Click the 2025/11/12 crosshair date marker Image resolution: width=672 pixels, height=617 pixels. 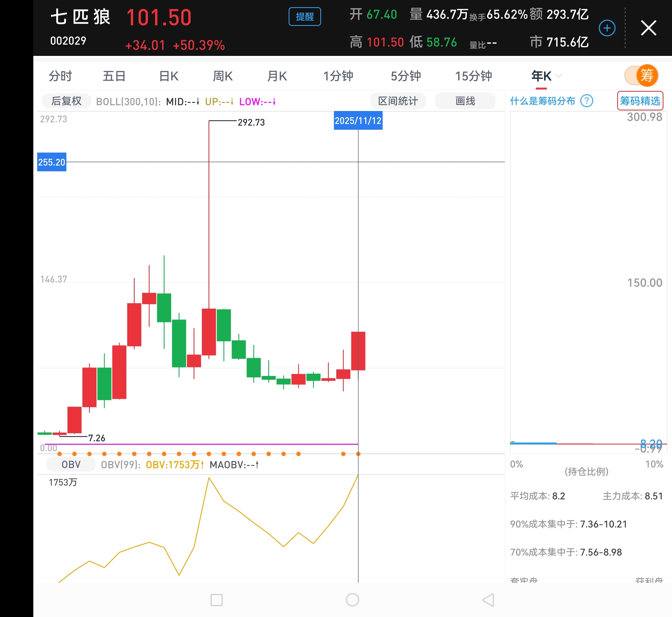(358, 121)
